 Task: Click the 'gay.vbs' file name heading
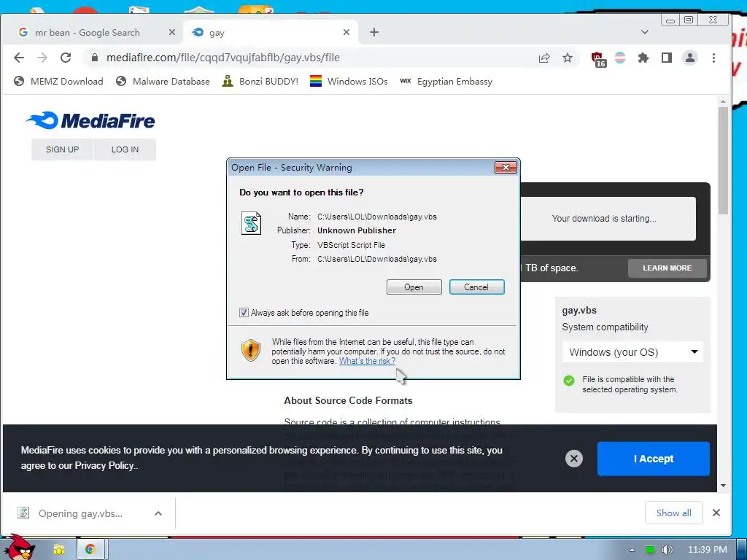pos(579,311)
